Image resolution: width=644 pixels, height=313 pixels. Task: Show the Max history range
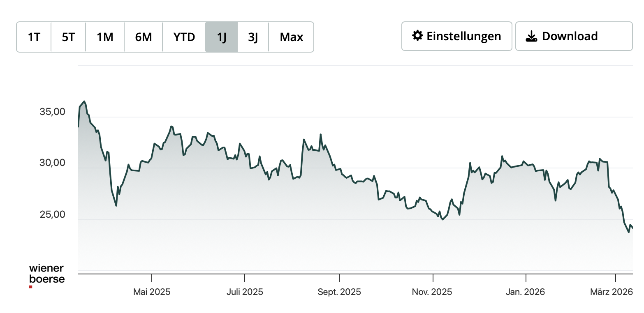point(291,37)
